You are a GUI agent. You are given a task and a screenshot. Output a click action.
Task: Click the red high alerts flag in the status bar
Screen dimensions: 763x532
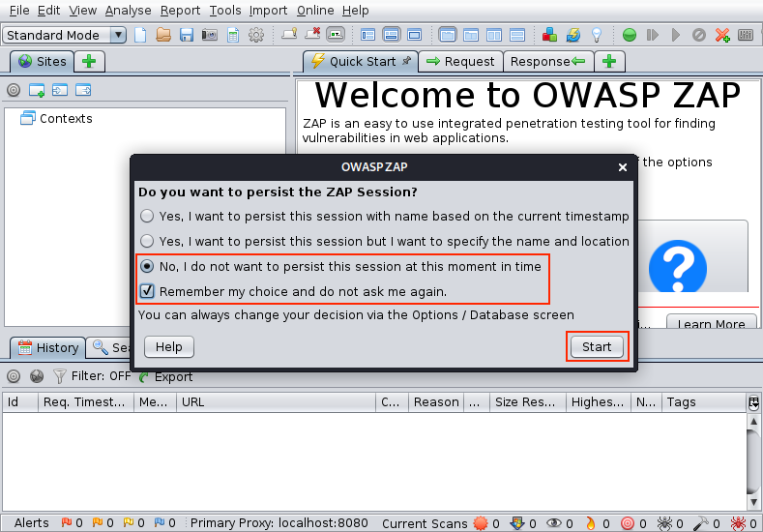point(66,522)
